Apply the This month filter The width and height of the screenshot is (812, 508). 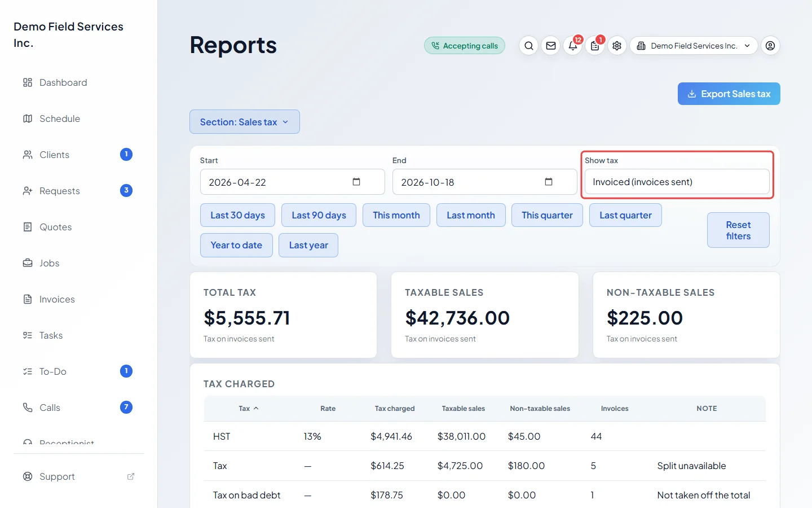396,215
